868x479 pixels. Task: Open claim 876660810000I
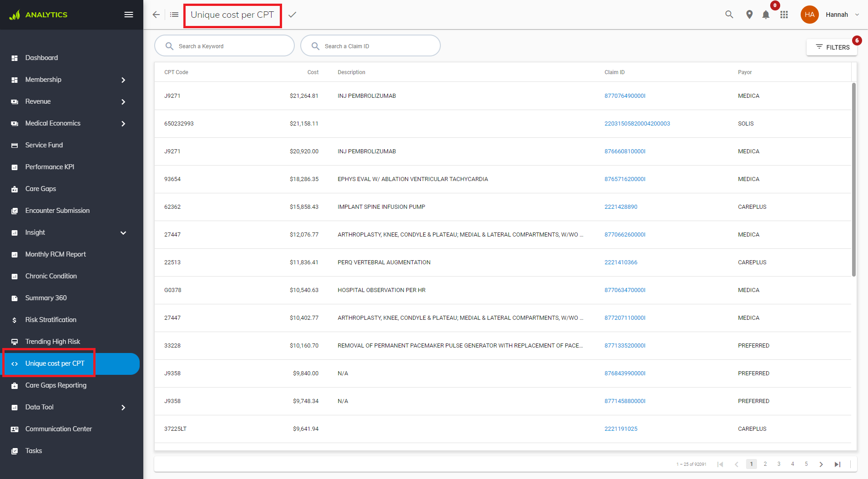point(625,151)
